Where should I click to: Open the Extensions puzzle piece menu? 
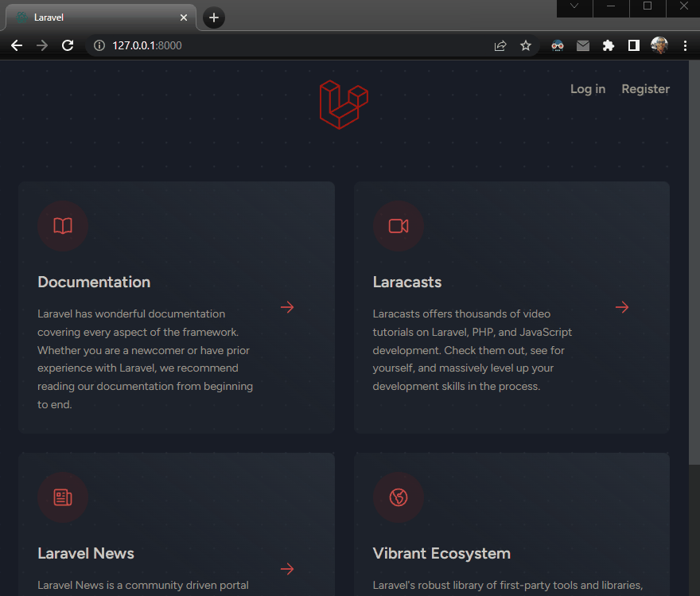tap(608, 45)
